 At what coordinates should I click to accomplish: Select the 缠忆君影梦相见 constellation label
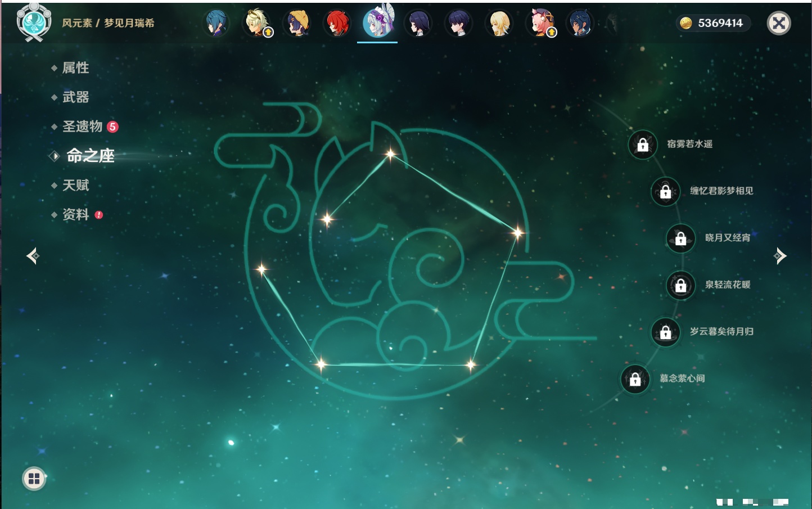click(721, 191)
